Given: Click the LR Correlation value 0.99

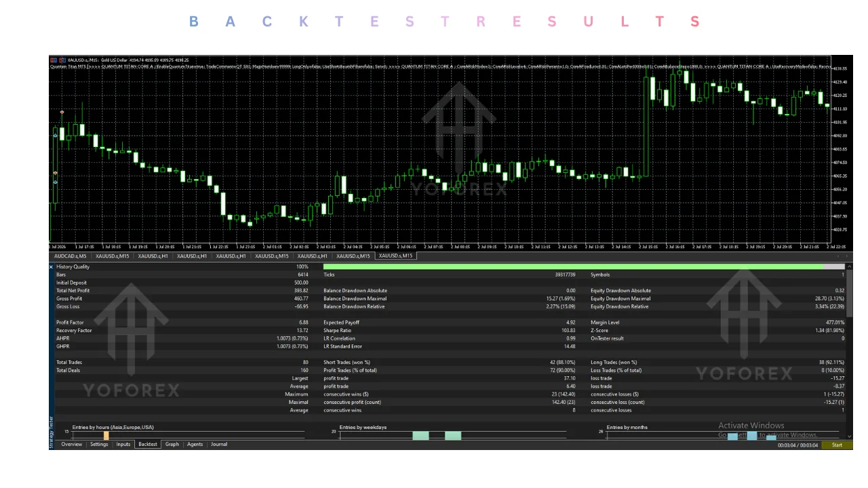Looking at the screenshot, I should click(x=570, y=338).
